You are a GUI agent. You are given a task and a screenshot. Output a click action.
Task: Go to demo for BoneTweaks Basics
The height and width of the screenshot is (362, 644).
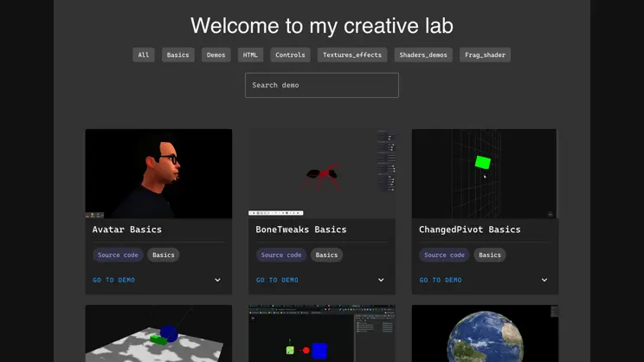point(277,280)
